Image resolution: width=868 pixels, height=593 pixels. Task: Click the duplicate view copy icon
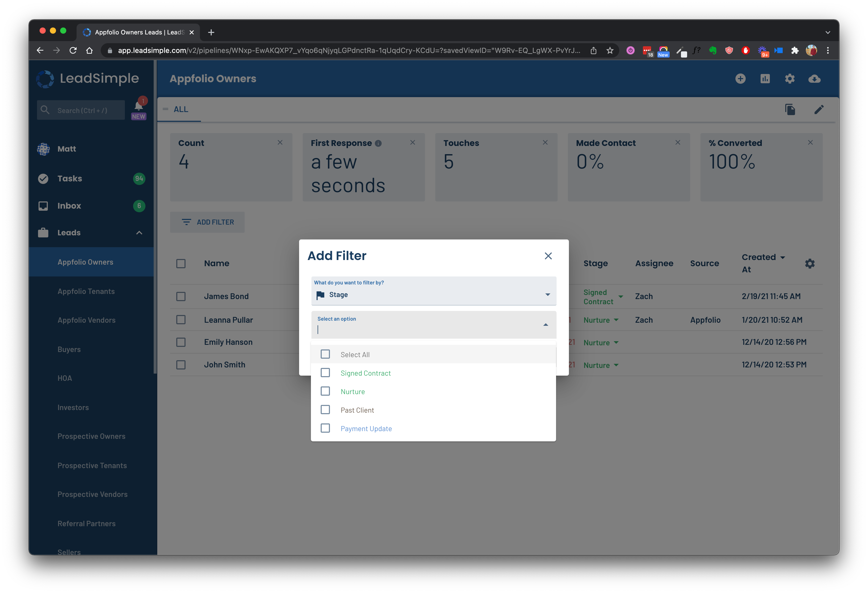(790, 109)
